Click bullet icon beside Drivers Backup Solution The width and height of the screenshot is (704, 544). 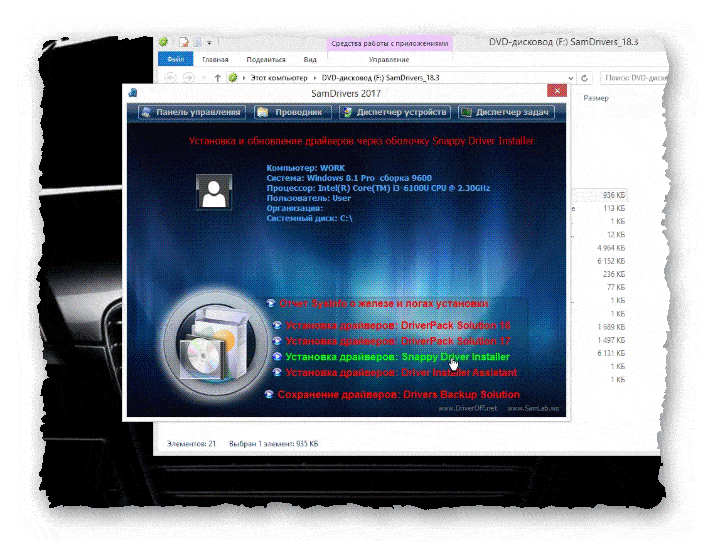(x=269, y=395)
